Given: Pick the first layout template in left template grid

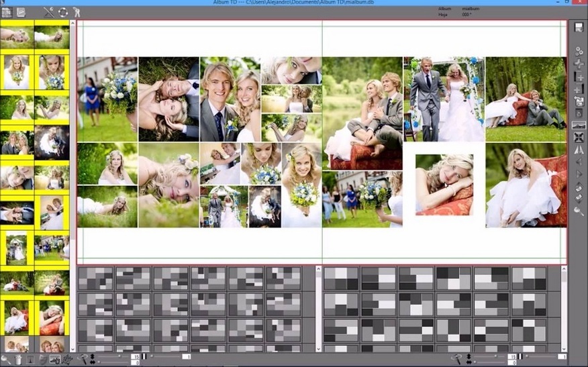Looking at the screenshot, I should (x=95, y=278).
